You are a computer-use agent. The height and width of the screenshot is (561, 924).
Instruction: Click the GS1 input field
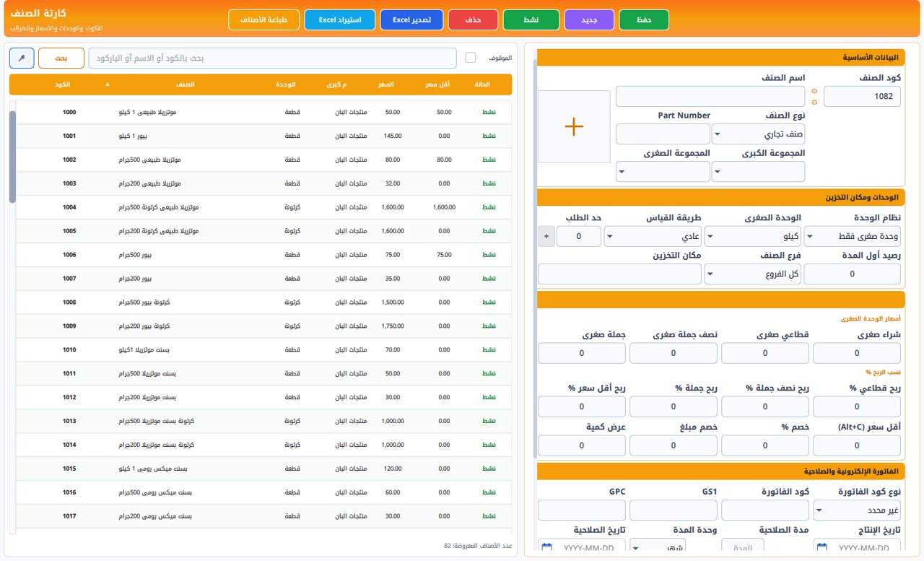[x=674, y=510]
